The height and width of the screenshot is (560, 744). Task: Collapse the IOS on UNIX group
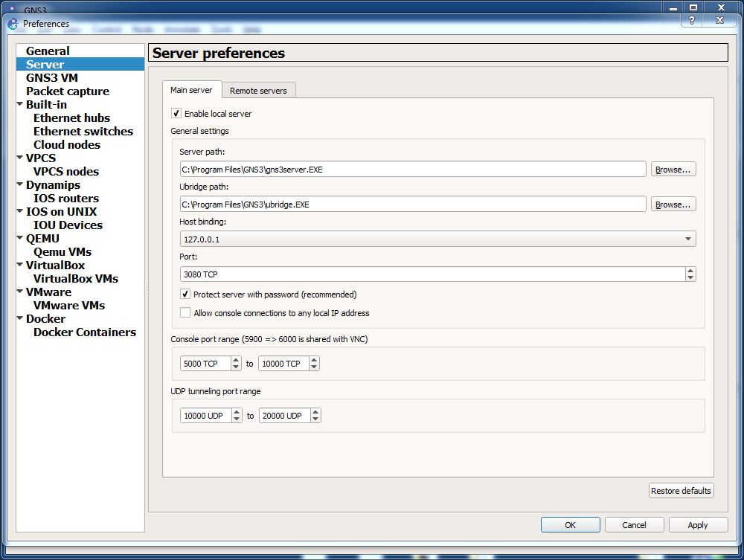pyautogui.click(x=20, y=211)
